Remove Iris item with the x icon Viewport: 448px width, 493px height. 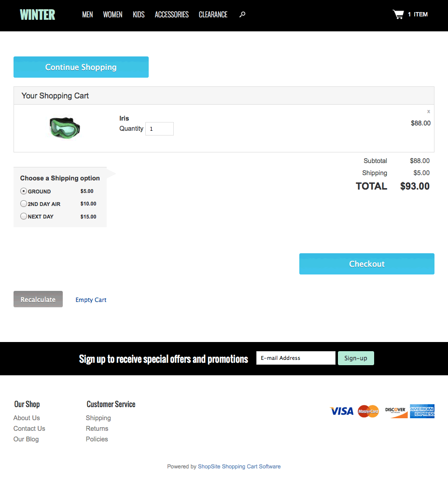tap(428, 111)
